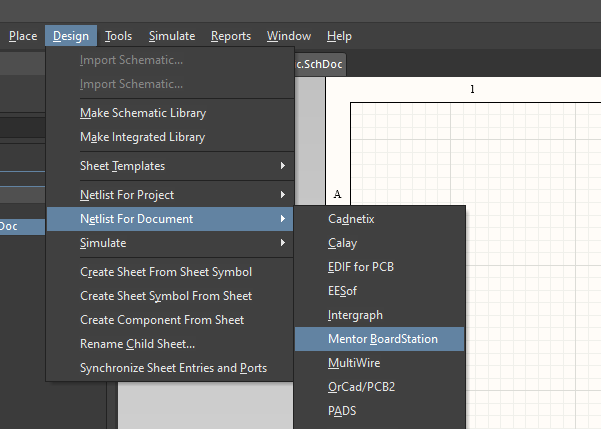The height and width of the screenshot is (429, 601).
Task: Open the Place menu
Action: click(23, 36)
